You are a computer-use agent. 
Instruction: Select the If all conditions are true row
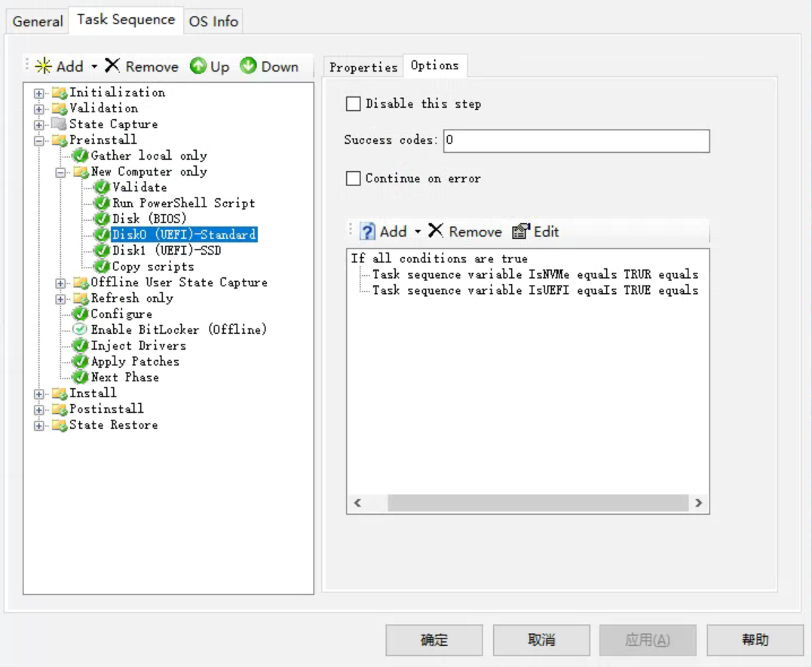[x=439, y=259]
